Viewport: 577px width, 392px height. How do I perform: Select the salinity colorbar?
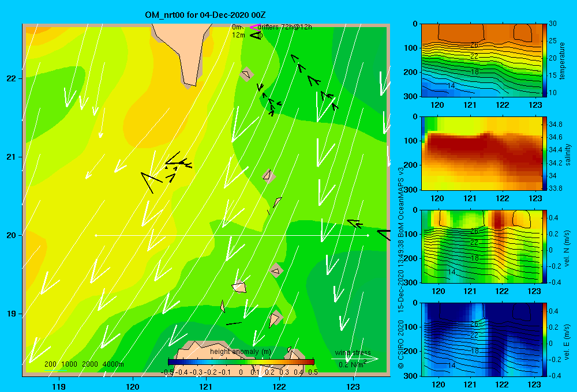click(545, 153)
